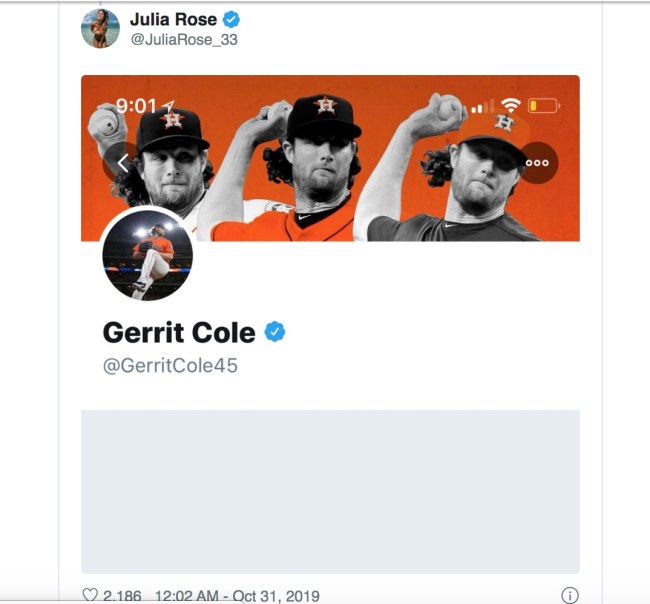650x604 pixels.
Task: Click the verified badge beside Julia Rose
Action: coord(231,19)
